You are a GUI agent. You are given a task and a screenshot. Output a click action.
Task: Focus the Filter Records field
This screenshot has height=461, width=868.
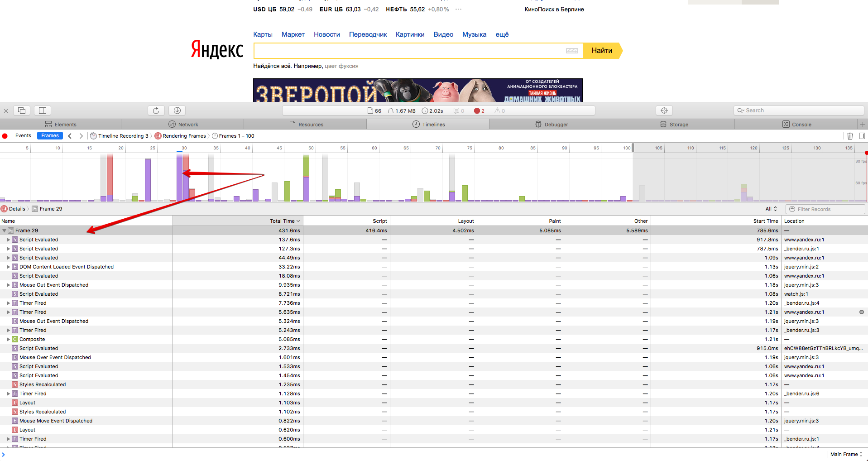pyautogui.click(x=825, y=209)
